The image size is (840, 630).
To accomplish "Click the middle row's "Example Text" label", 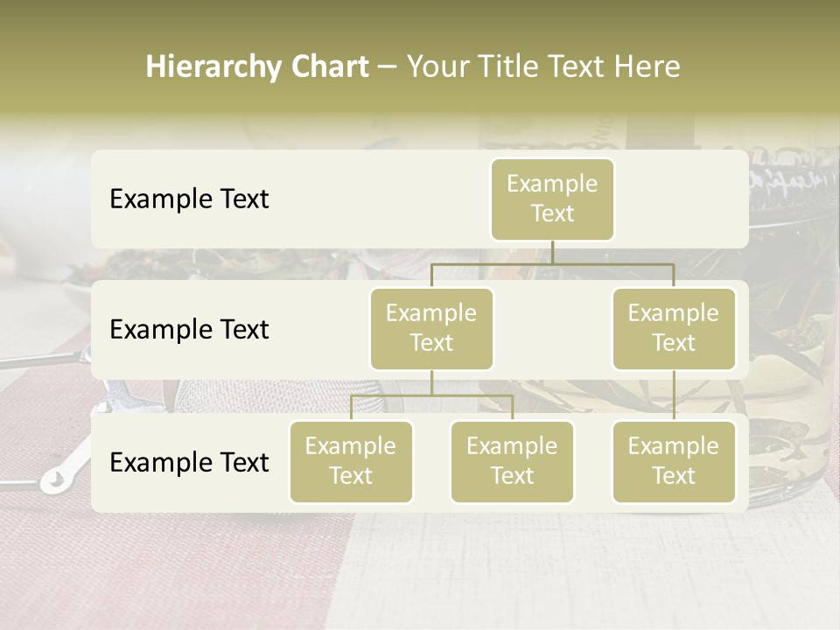I will (x=189, y=330).
